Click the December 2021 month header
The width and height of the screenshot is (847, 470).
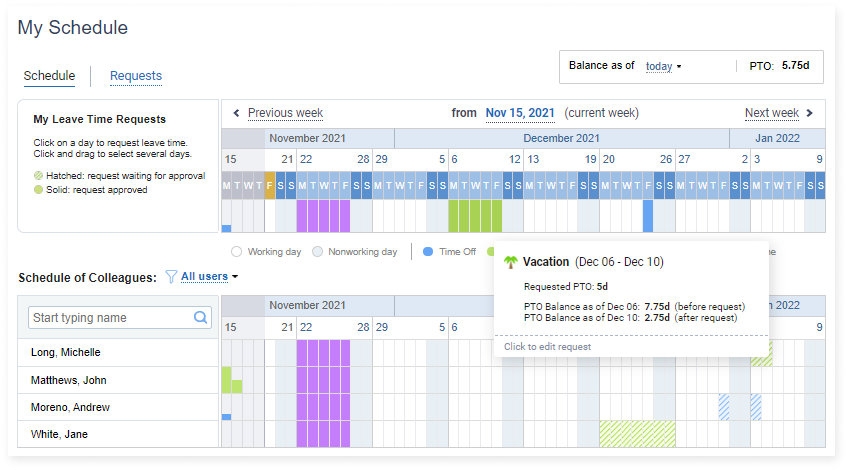tap(561, 138)
